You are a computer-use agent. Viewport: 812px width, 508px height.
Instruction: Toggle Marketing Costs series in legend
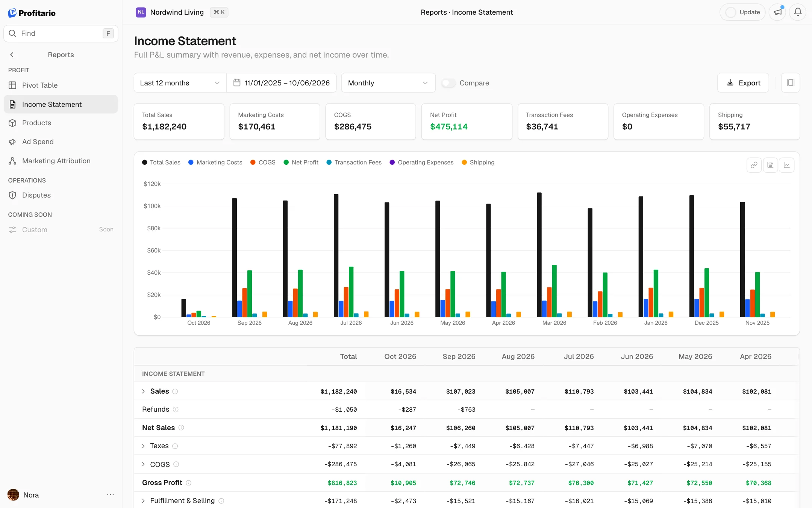(x=215, y=162)
